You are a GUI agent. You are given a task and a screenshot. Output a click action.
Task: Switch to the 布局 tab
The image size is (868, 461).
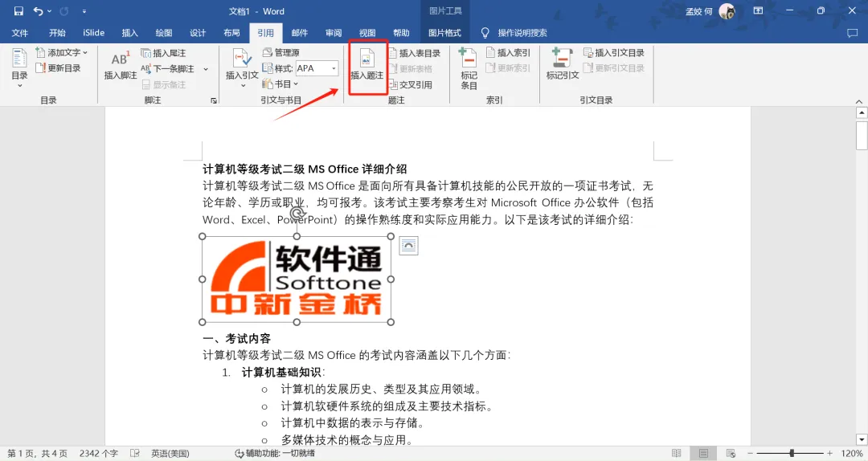231,33
